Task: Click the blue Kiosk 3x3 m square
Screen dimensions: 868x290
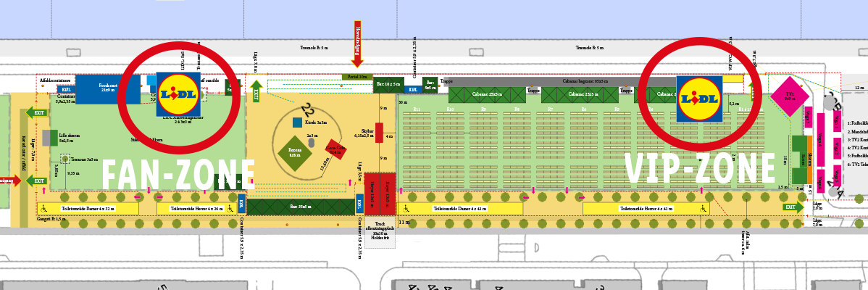Action: [x=297, y=123]
